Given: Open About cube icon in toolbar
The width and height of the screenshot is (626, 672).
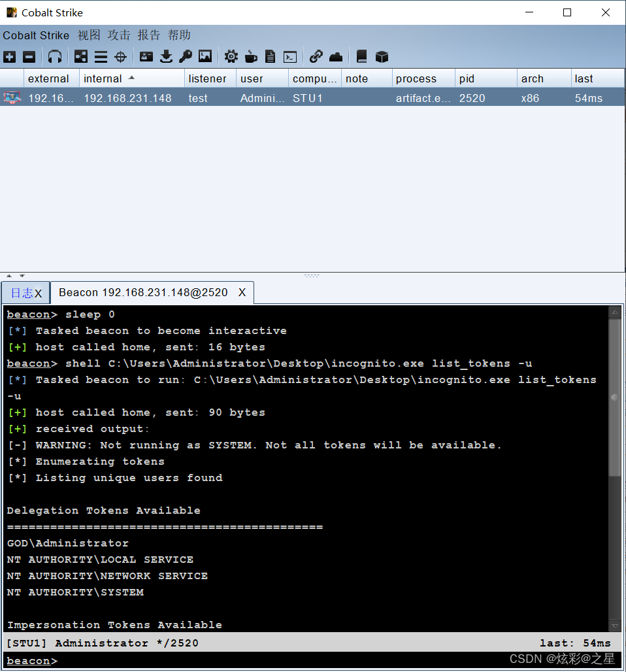Looking at the screenshot, I should coord(382,57).
